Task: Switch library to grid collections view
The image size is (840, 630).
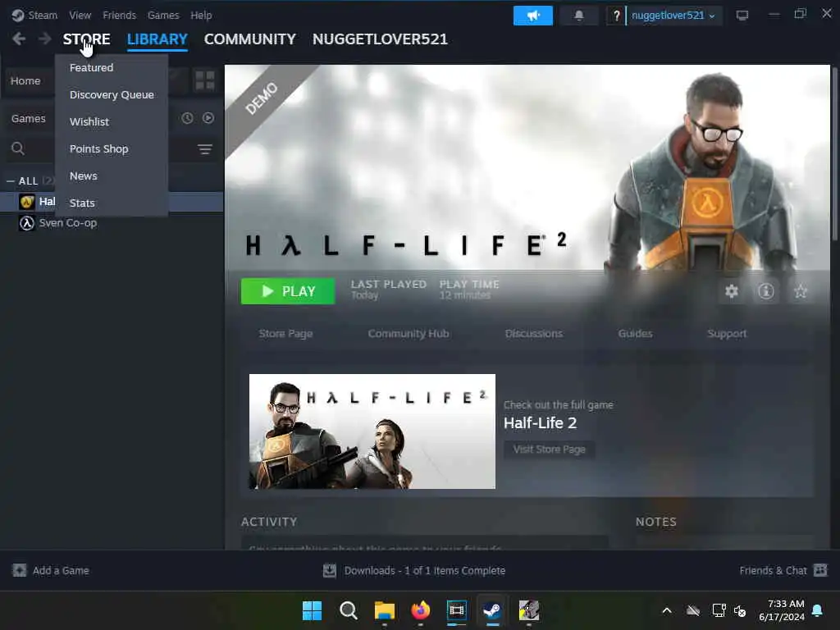Action: 205,81
